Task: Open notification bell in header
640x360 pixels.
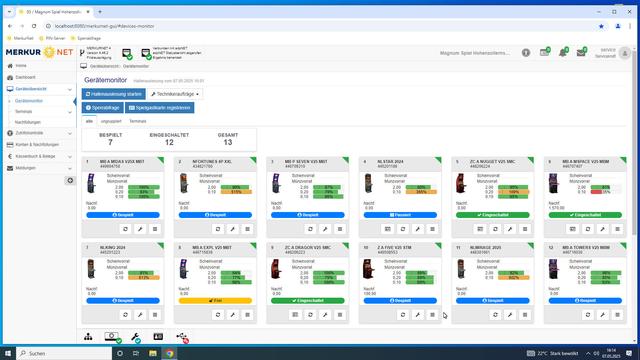Action: (563, 53)
